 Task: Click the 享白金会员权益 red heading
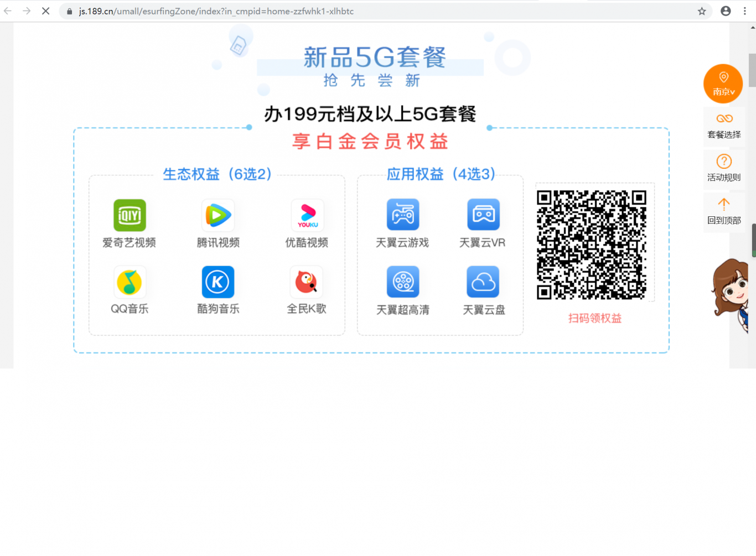370,142
